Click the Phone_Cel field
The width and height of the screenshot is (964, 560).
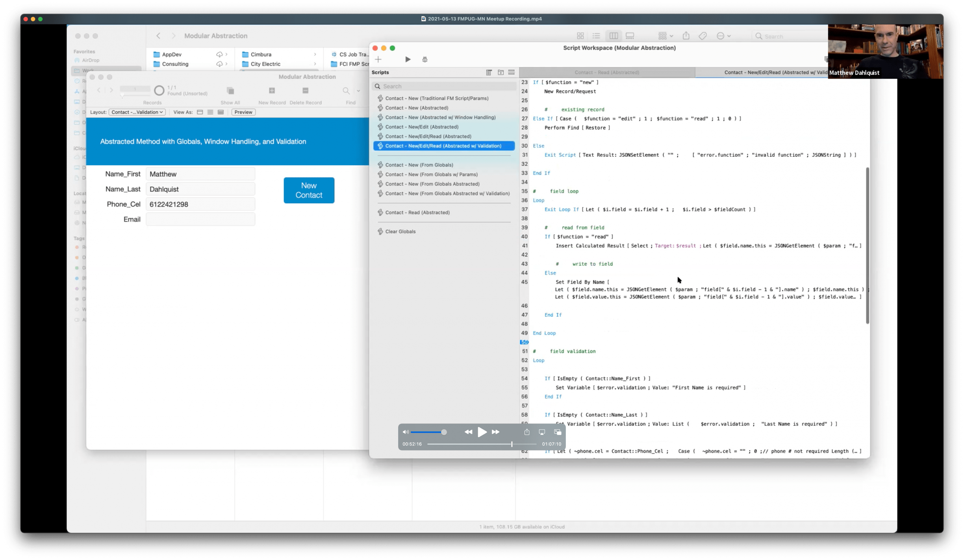tap(200, 204)
